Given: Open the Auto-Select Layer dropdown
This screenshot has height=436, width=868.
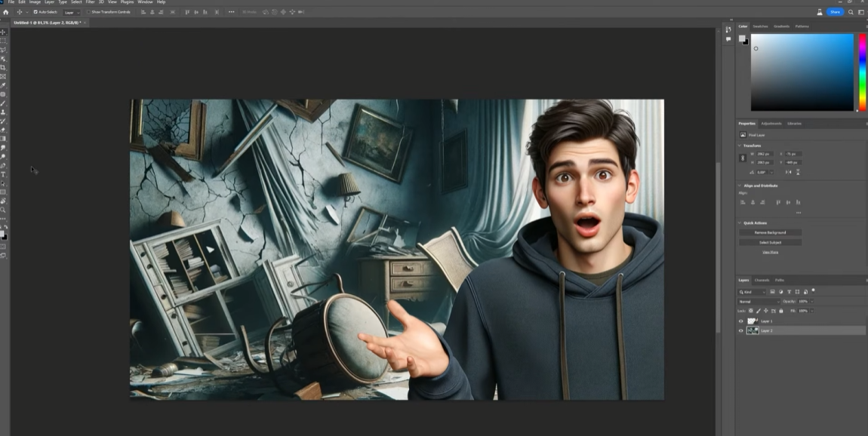Looking at the screenshot, I should click(x=71, y=12).
